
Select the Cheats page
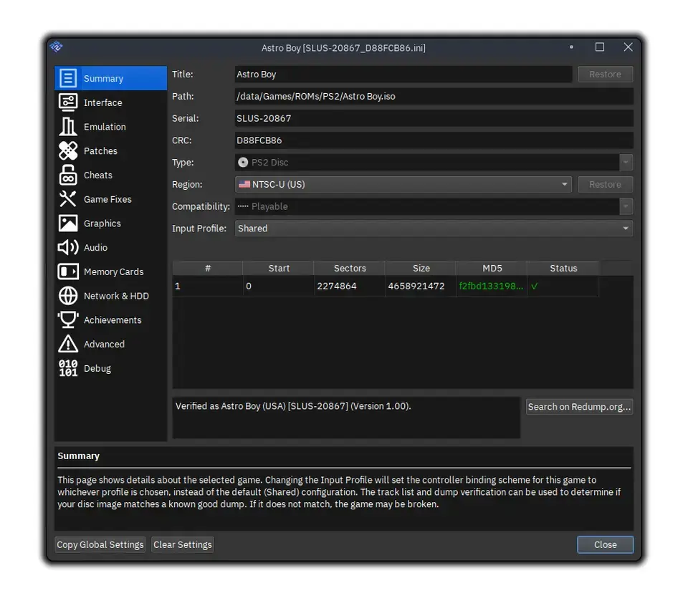pyautogui.click(x=110, y=175)
